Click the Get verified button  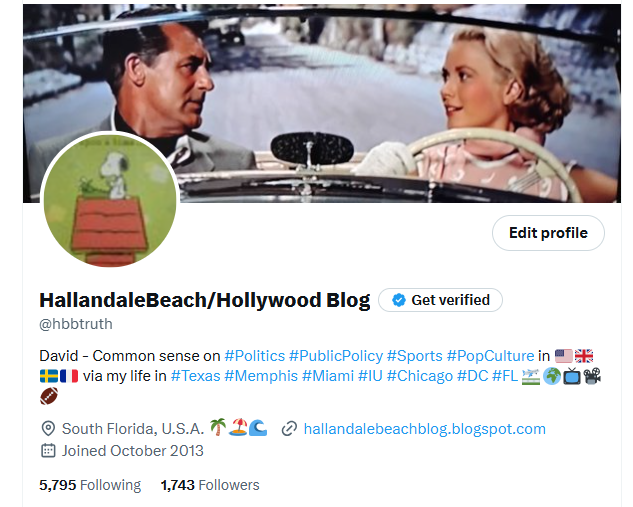point(440,300)
